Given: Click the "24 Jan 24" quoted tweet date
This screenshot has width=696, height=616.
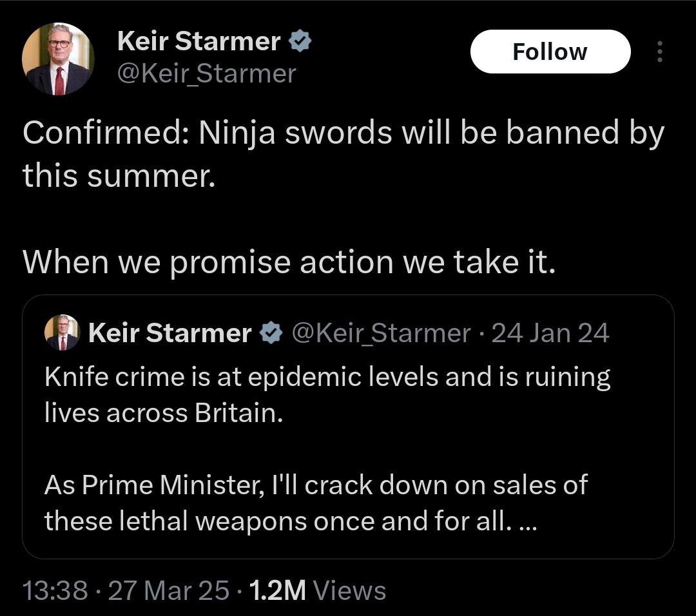Looking at the screenshot, I should [550, 333].
